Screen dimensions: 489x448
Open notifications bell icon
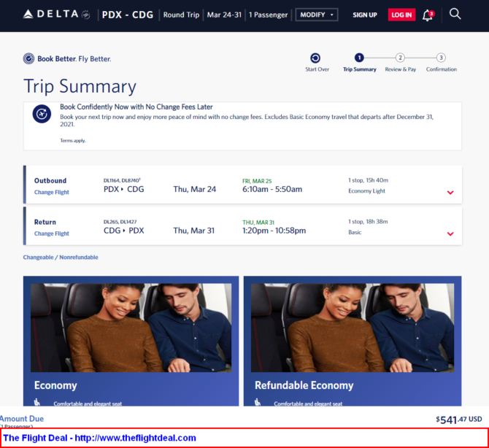coord(428,15)
